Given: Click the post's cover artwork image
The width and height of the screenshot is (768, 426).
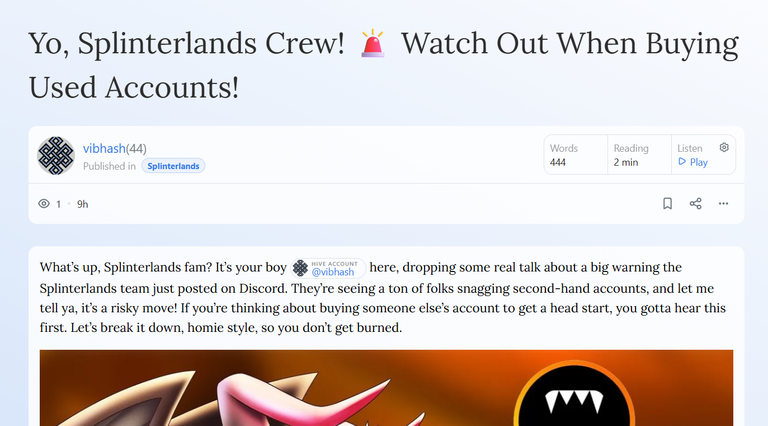Looking at the screenshot, I should click(x=386, y=388).
